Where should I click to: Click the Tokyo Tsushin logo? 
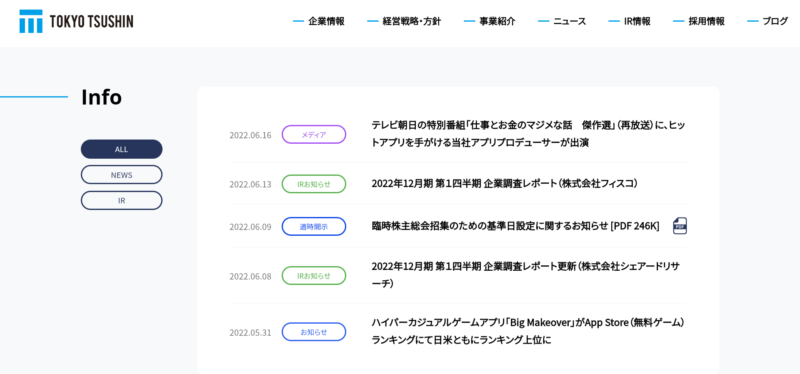point(77,21)
